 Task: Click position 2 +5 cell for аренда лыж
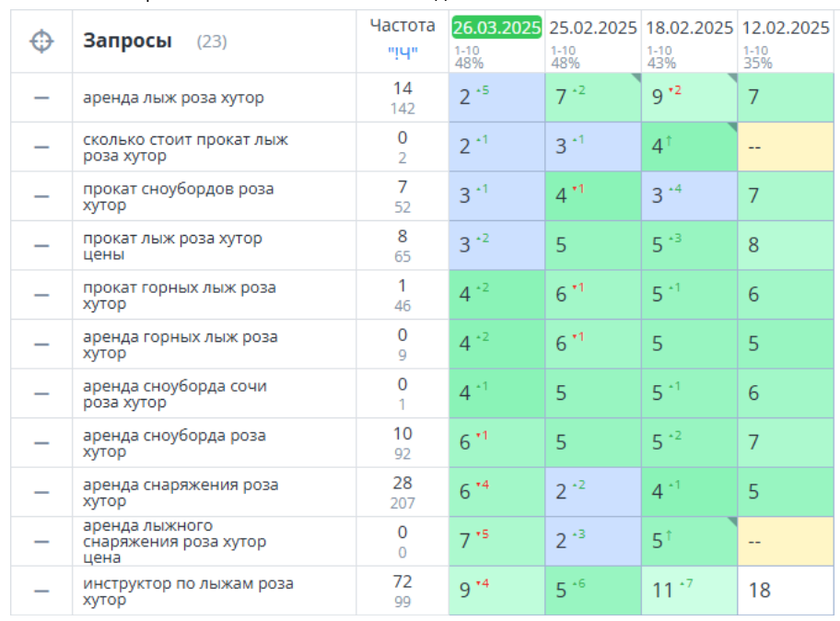point(496,98)
